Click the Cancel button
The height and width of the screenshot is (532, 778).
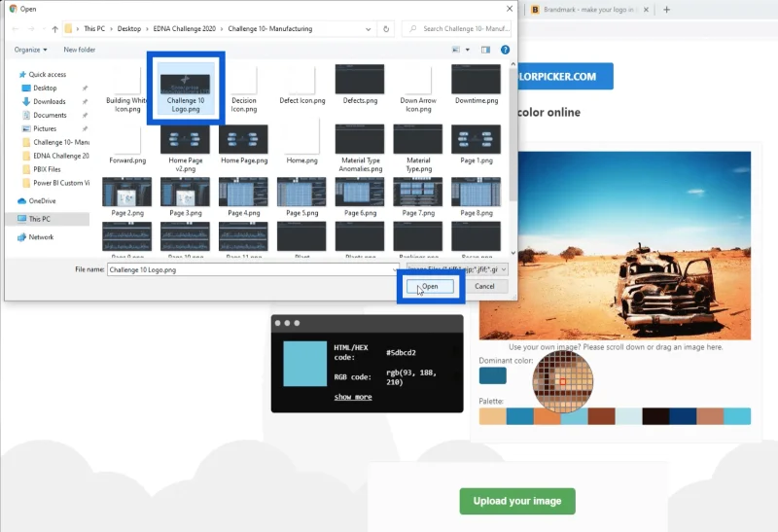click(484, 286)
